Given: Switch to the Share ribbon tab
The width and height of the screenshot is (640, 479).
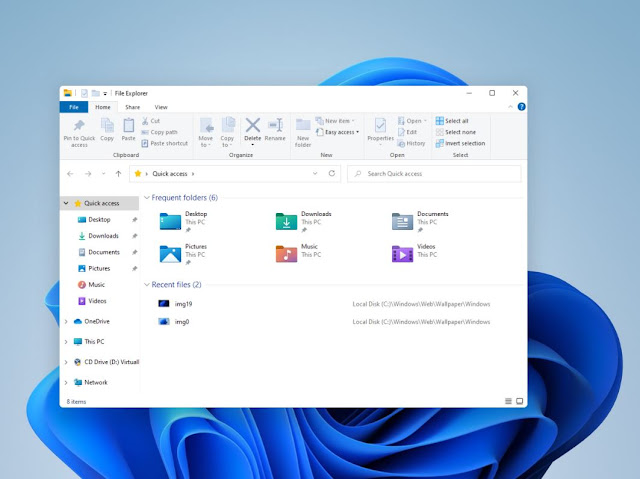Looking at the screenshot, I should 133,107.
